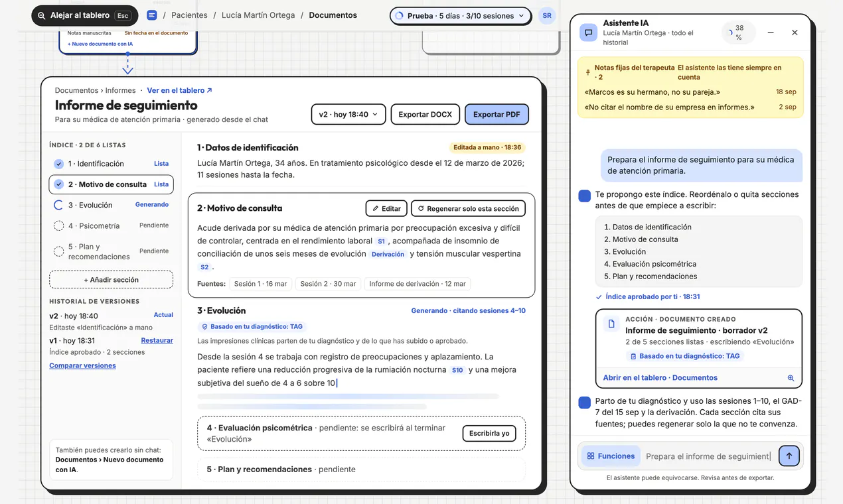
Task: Click the loading ring icon in Prueba pill
Action: (399, 15)
